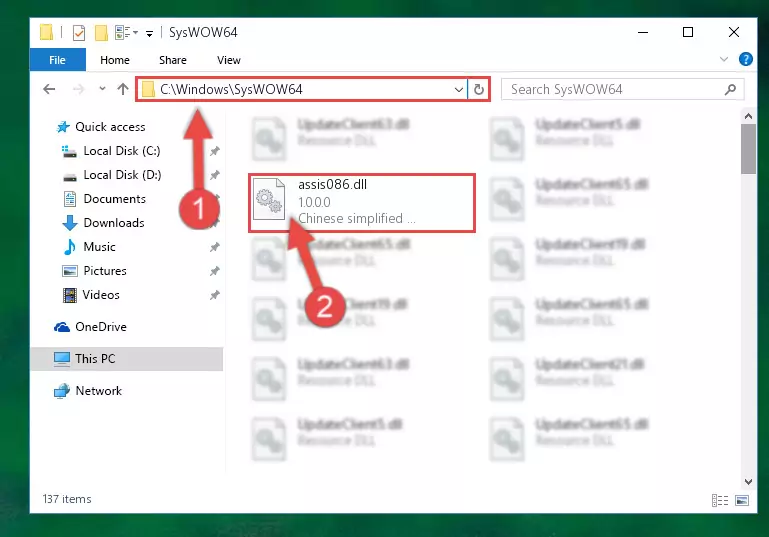Go back with the back arrow
The width and height of the screenshot is (769, 537).
49,89
